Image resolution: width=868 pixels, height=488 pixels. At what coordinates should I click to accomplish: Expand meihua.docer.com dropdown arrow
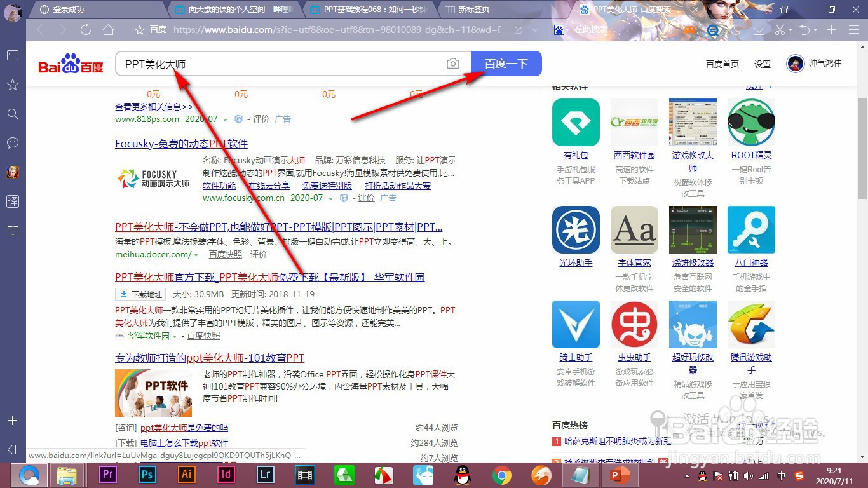[x=196, y=255]
